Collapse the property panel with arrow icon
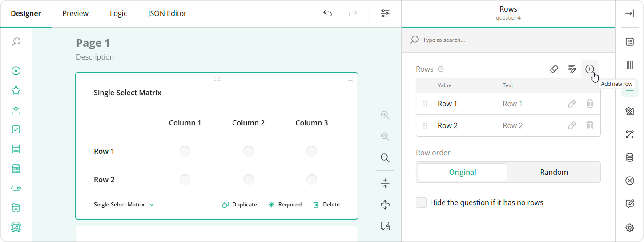Image resolution: width=644 pixels, height=242 pixels. click(630, 13)
